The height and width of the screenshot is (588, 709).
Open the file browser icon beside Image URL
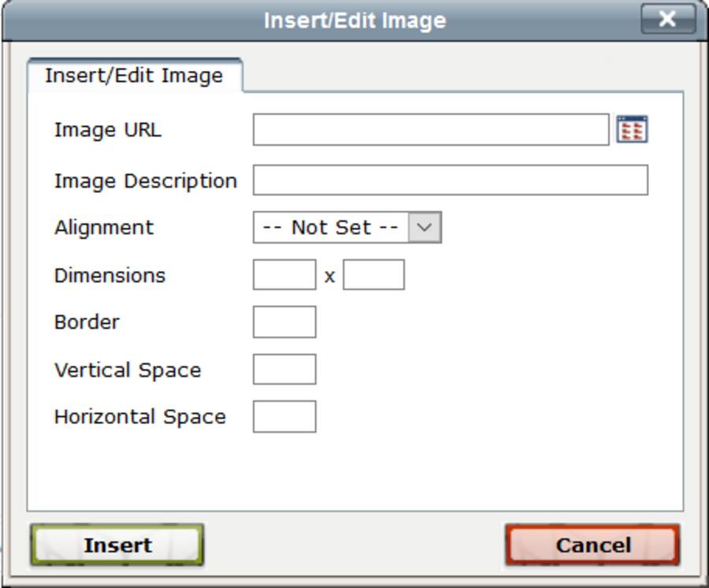pyautogui.click(x=632, y=129)
